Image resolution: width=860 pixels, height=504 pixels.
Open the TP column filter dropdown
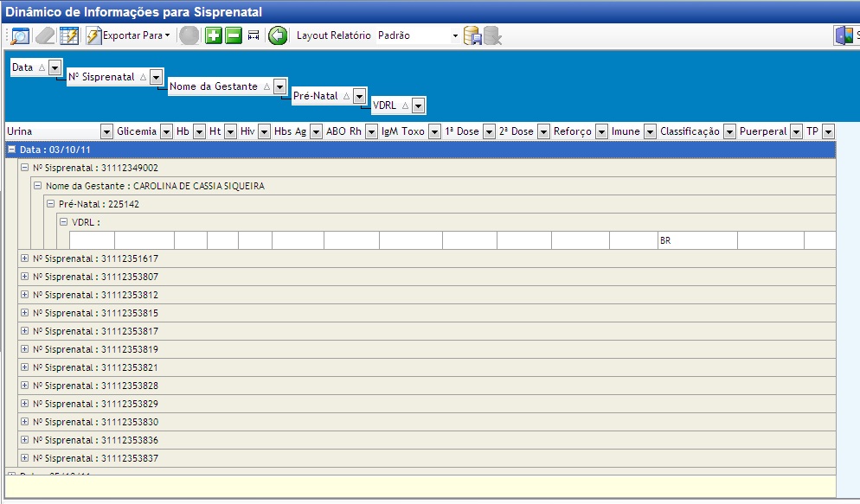[828, 131]
